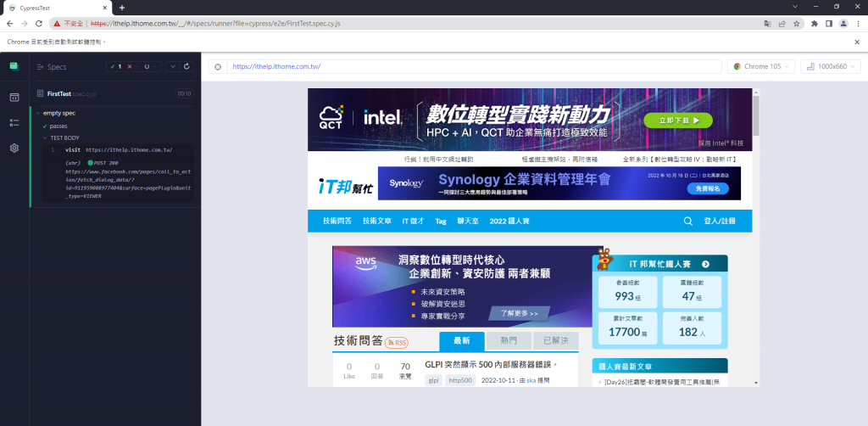The image size is (868, 426).
Task: Open the auto-scrolling options chevron
Action: [x=173, y=66]
